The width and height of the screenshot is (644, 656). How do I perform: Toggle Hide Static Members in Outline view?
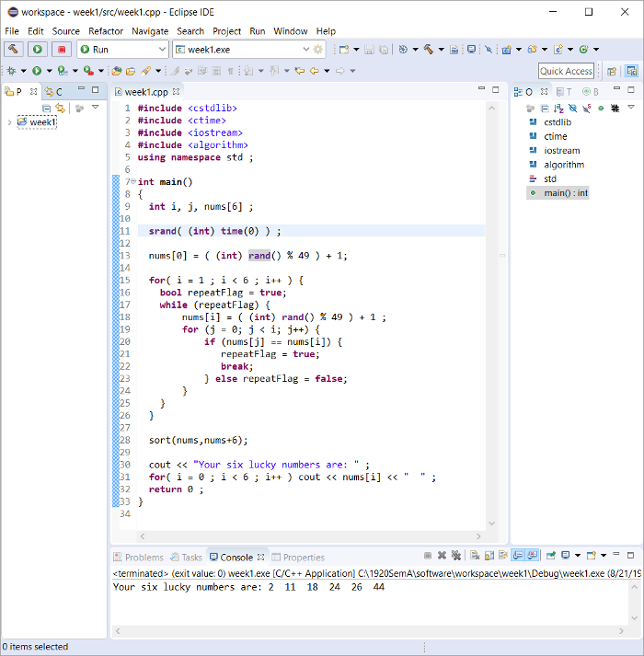(x=587, y=109)
